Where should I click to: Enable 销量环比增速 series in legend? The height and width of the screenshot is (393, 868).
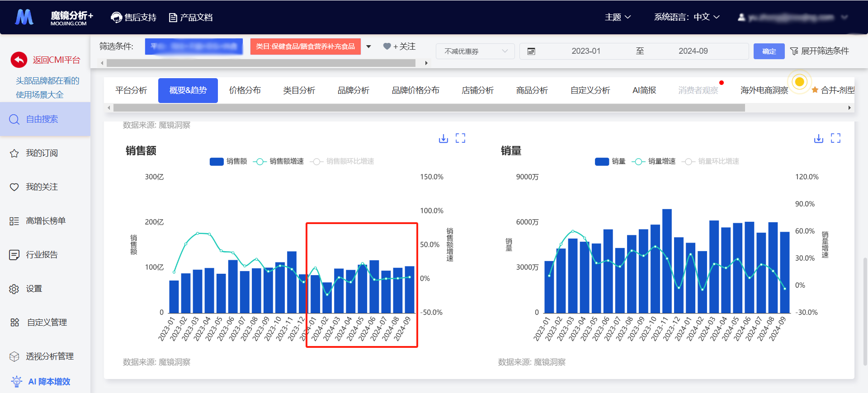click(x=711, y=161)
